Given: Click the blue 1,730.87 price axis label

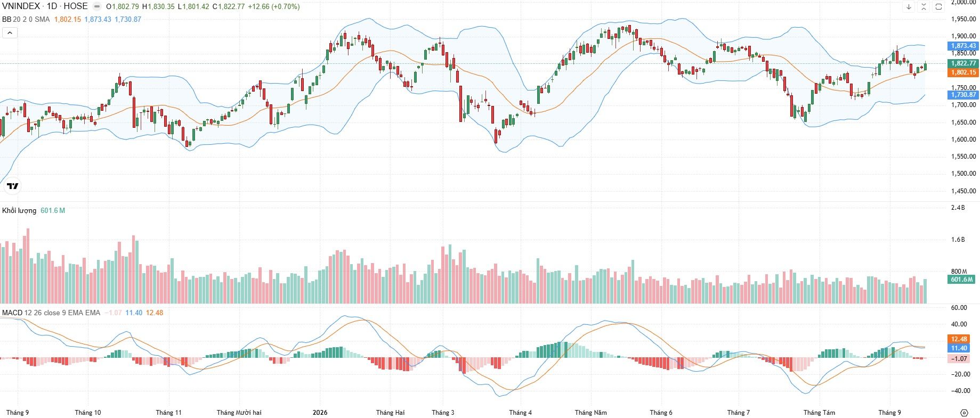Looking at the screenshot, I should [x=963, y=95].
